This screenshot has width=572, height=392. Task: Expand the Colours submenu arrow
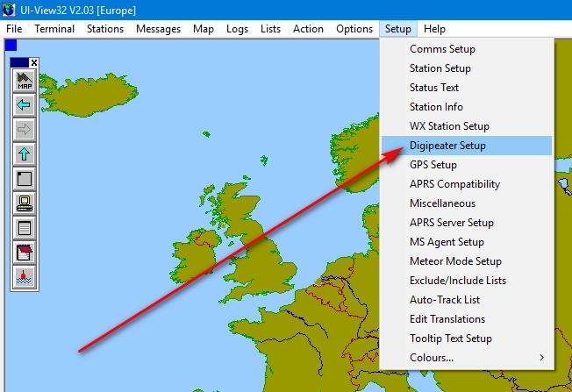(541, 358)
